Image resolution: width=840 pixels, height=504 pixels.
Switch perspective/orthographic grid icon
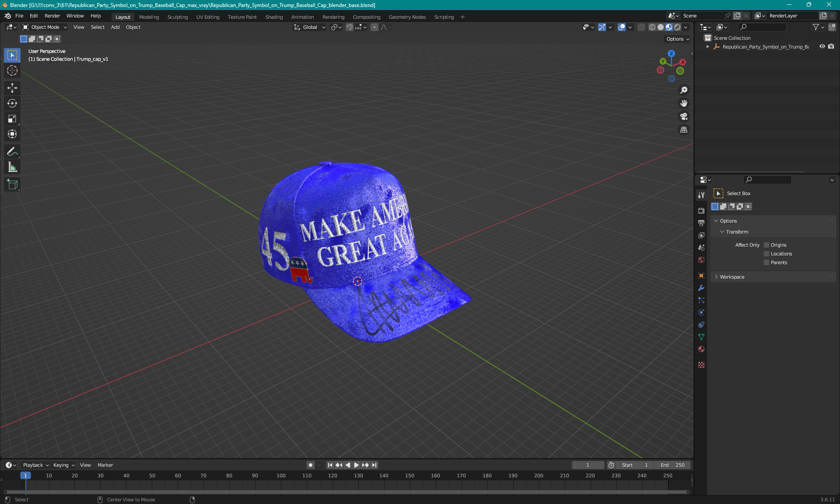(684, 130)
